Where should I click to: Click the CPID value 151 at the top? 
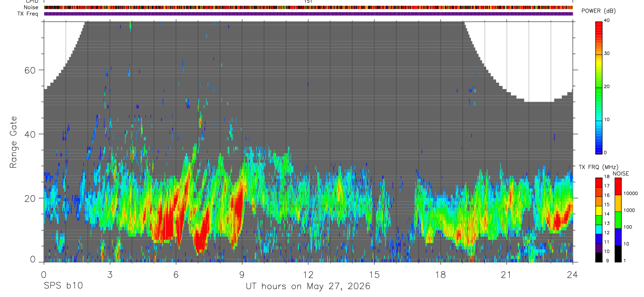308,2
